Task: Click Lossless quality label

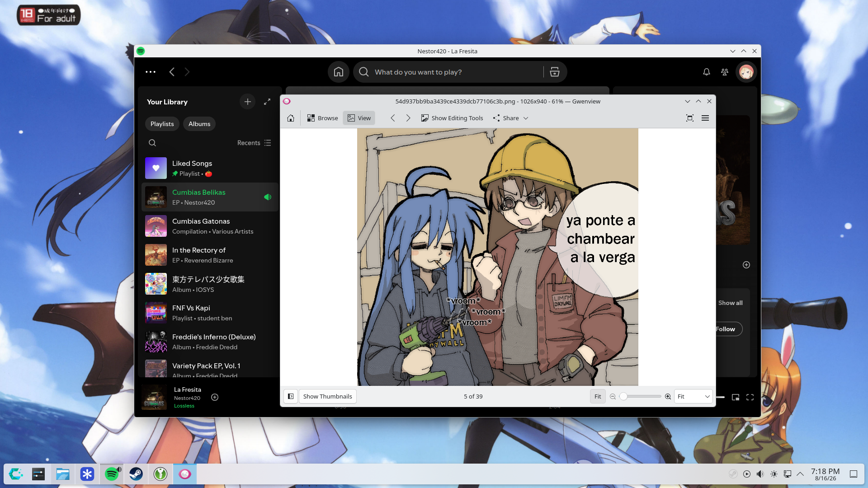Action: click(x=184, y=406)
